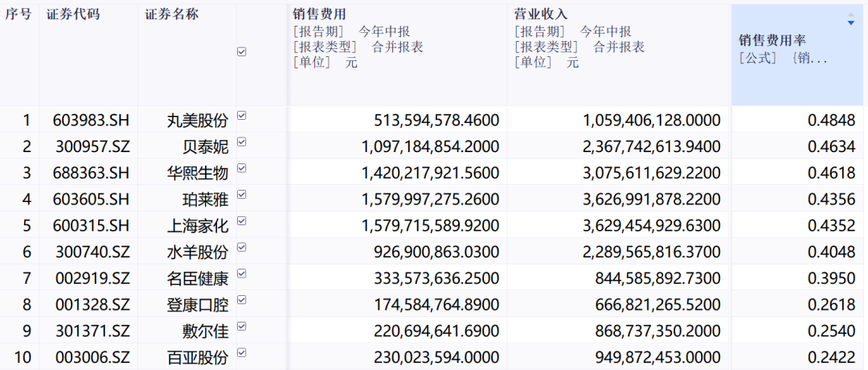The height and width of the screenshot is (370, 868).
Task: Click row number 10
Action: tap(23, 358)
